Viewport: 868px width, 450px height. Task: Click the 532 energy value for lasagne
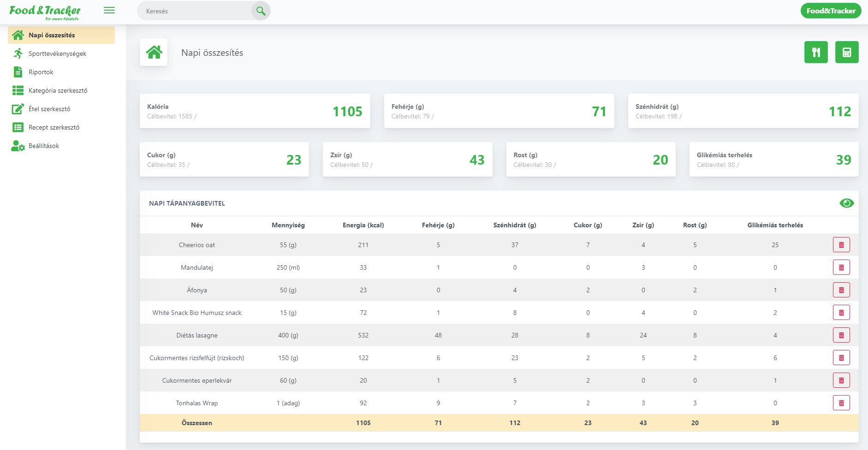tap(363, 335)
